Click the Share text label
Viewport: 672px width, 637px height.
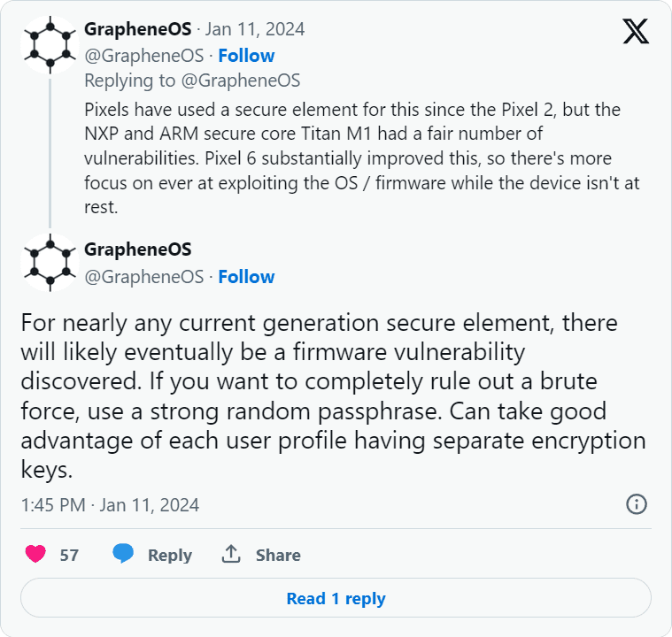(x=278, y=555)
